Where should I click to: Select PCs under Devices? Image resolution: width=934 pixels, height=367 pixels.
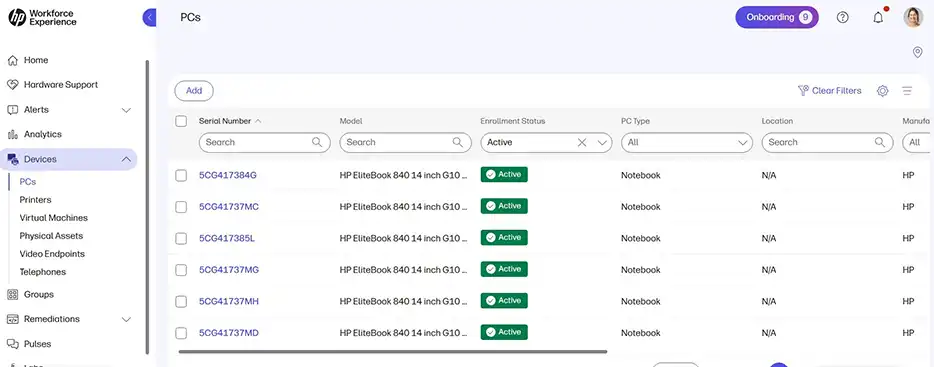(x=28, y=182)
